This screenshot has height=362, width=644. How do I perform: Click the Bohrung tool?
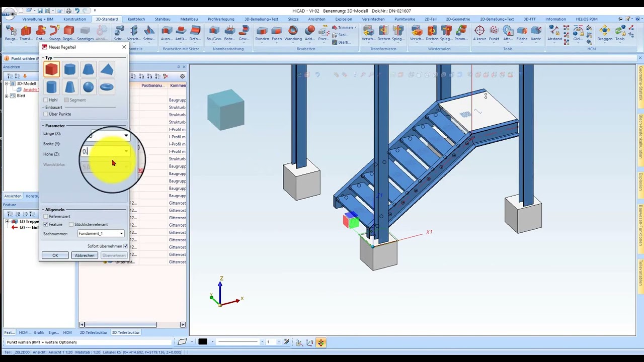[230, 34]
